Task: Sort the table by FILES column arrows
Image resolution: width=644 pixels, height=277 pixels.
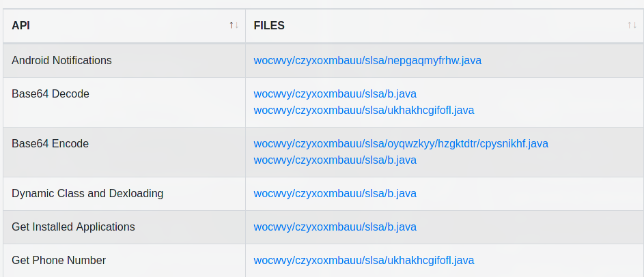Action: (x=632, y=25)
